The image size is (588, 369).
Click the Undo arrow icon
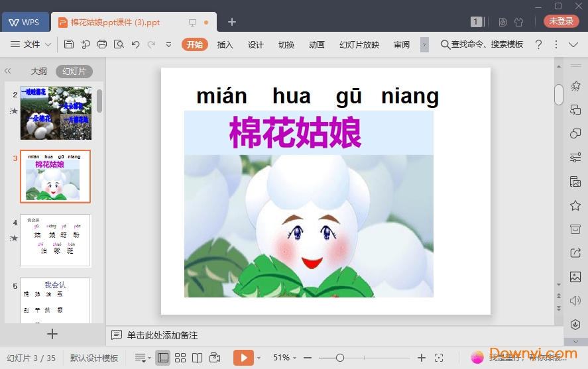coord(135,44)
